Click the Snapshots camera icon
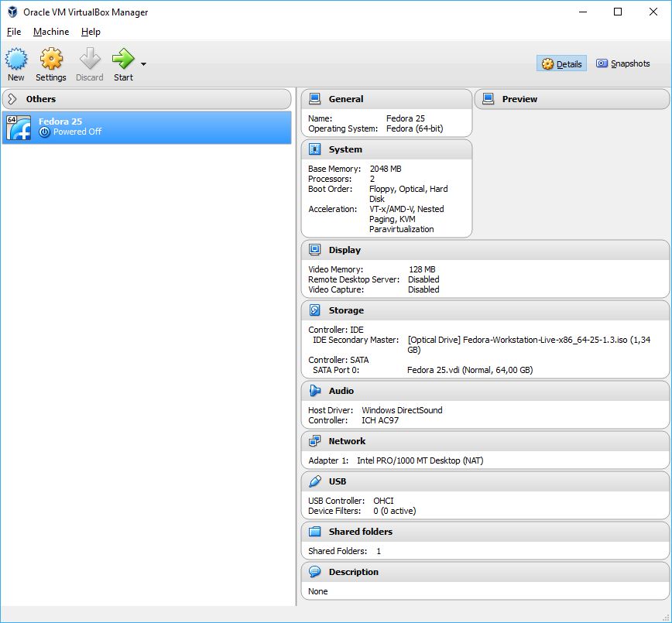 (x=602, y=63)
